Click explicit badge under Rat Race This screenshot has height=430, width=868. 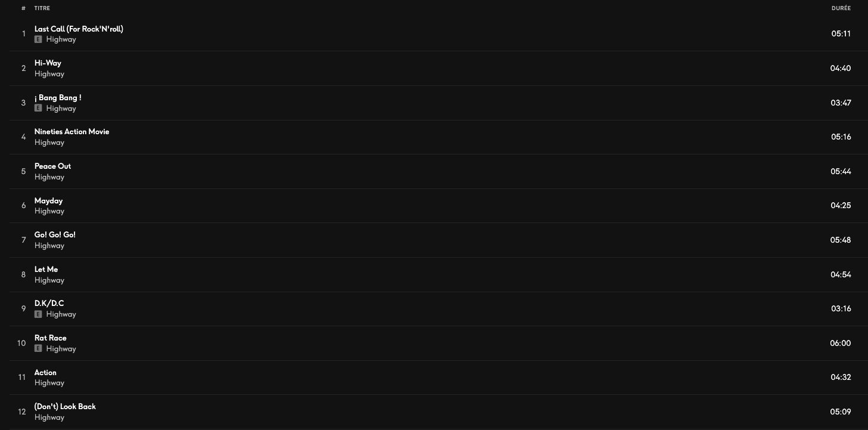pyautogui.click(x=38, y=349)
